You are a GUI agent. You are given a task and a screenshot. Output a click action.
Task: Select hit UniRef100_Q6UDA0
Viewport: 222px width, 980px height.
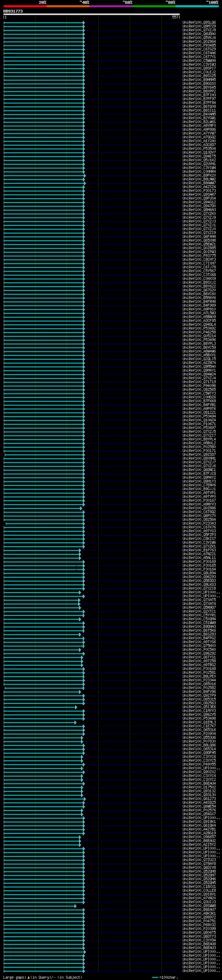tap(199, 34)
